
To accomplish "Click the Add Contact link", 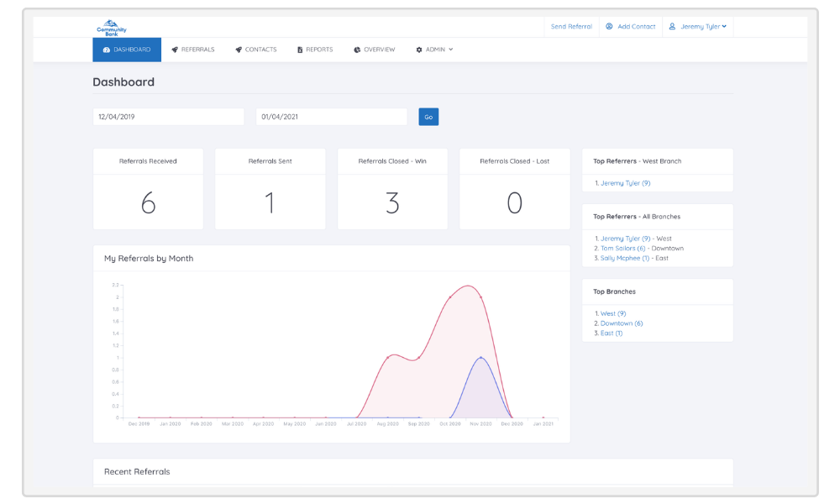I will [631, 26].
